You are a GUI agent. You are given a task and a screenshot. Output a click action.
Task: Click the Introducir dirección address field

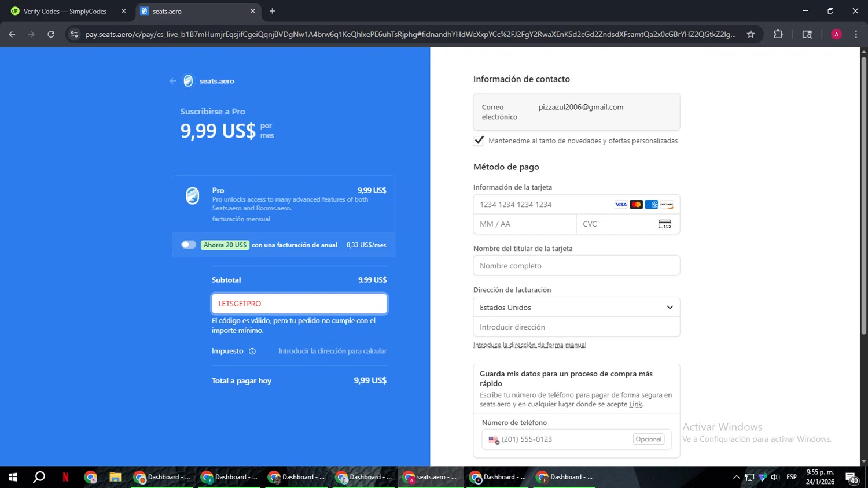pyautogui.click(x=576, y=327)
